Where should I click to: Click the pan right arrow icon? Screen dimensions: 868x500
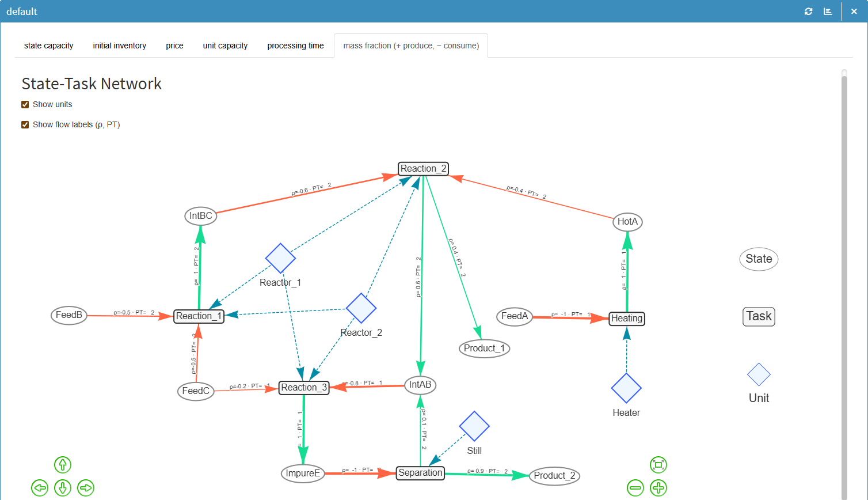(86, 488)
